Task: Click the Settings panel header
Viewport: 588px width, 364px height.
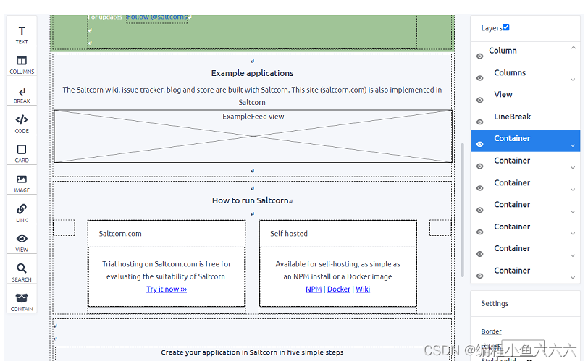Action: (525, 303)
